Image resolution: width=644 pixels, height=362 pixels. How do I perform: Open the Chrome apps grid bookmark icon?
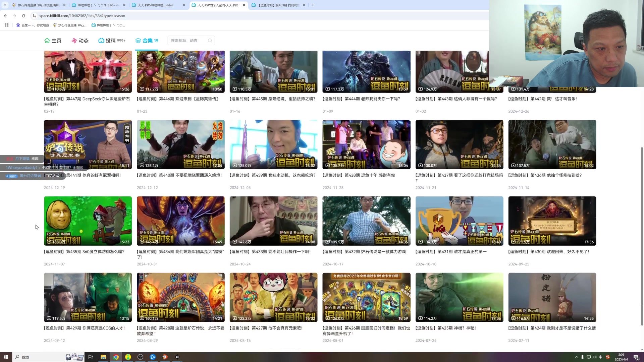6,25
